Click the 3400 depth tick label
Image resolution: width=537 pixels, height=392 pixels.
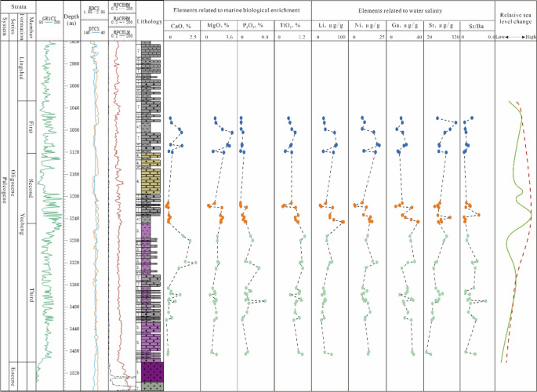pos(73,307)
